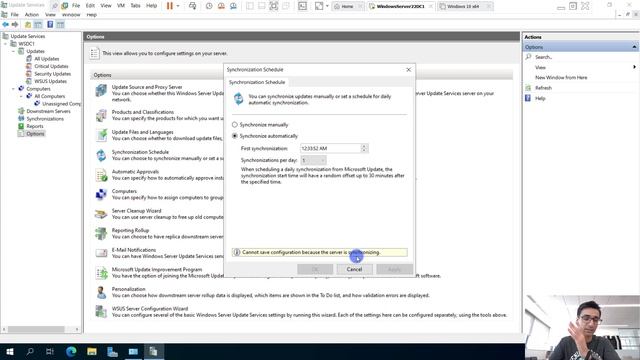Open Automatic Approvals icon
The height and width of the screenshot is (360, 640).
tap(101, 175)
